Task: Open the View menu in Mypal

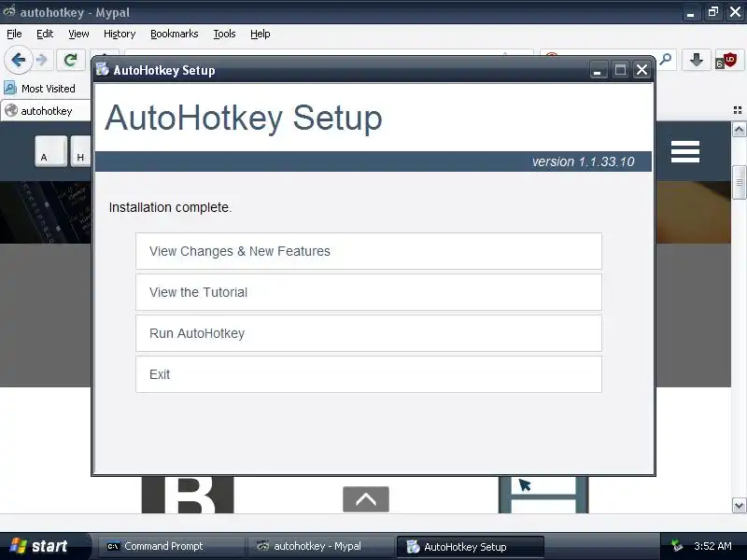Action: pos(78,34)
